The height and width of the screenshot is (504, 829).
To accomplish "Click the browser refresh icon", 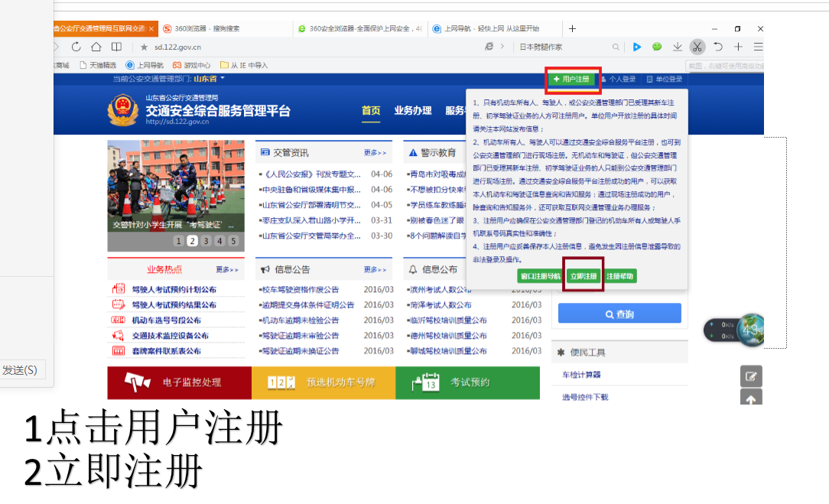I will 76,47.
